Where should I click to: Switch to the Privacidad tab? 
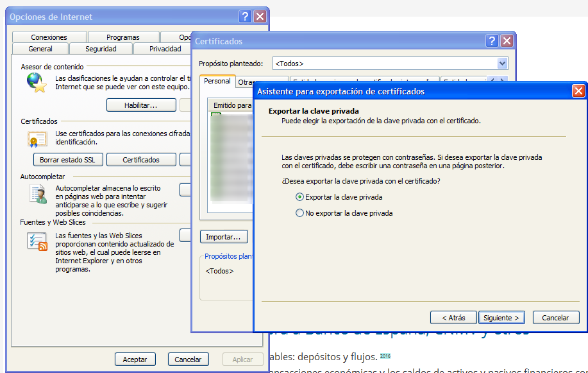coord(165,49)
